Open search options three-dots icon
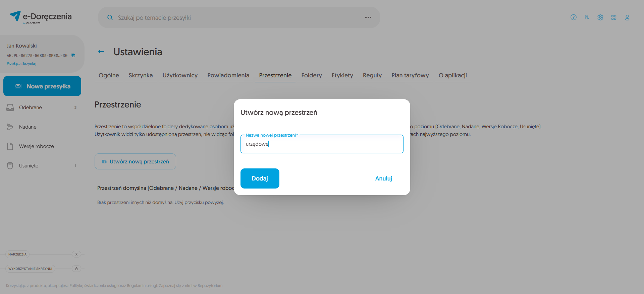Viewport: 644px width, 294px height. click(x=368, y=17)
